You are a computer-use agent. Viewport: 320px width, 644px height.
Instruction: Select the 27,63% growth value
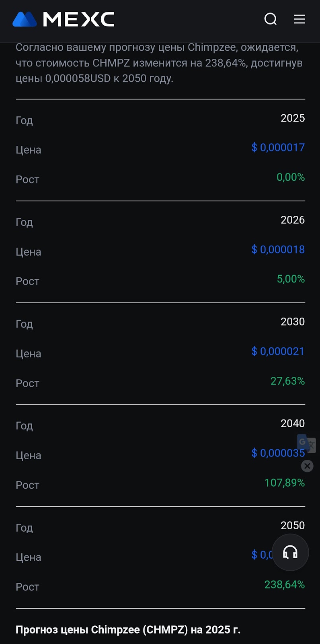point(287,381)
